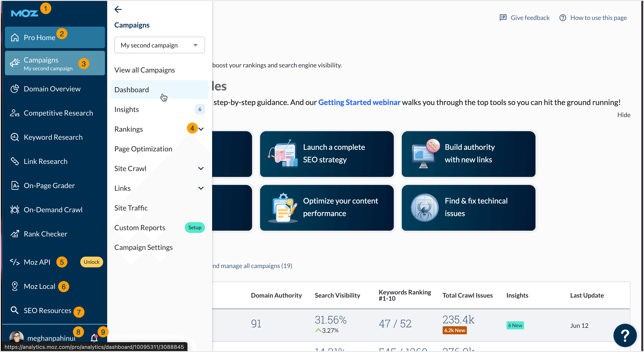
Task: Click the Moz logo
Action: click(24, 13)
